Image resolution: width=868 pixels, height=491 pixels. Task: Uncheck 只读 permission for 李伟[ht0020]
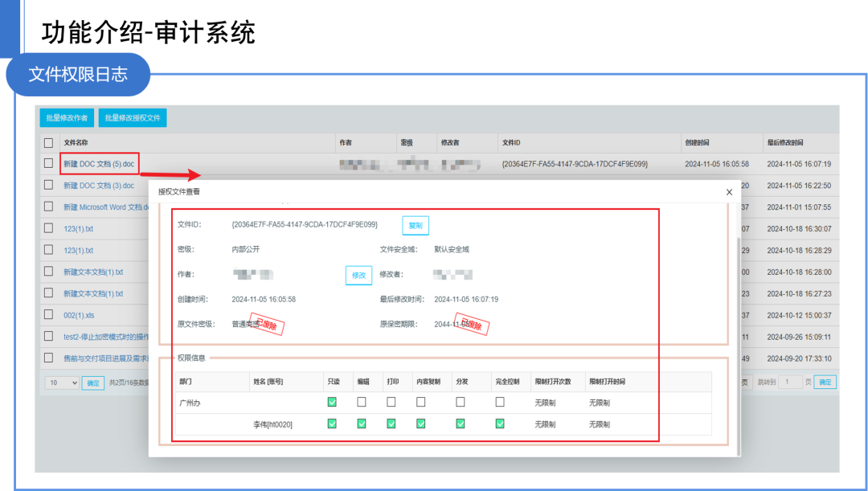click(332, 423)
